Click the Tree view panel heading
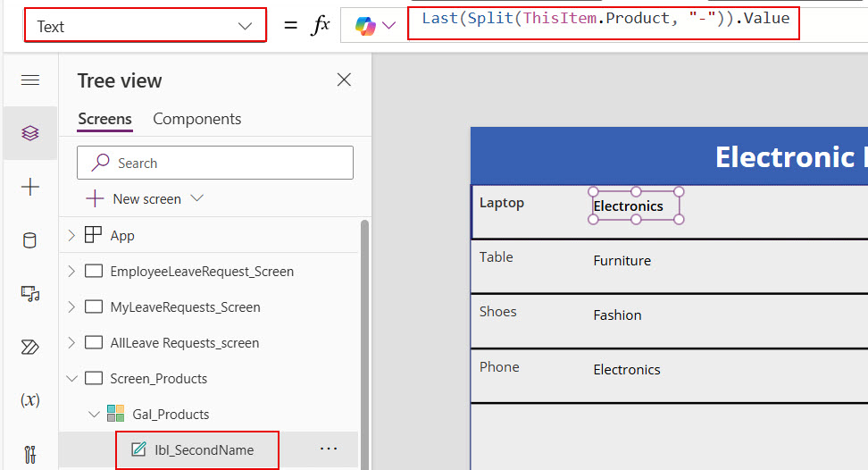The image size is (868, 470). (x=120, y=80)
